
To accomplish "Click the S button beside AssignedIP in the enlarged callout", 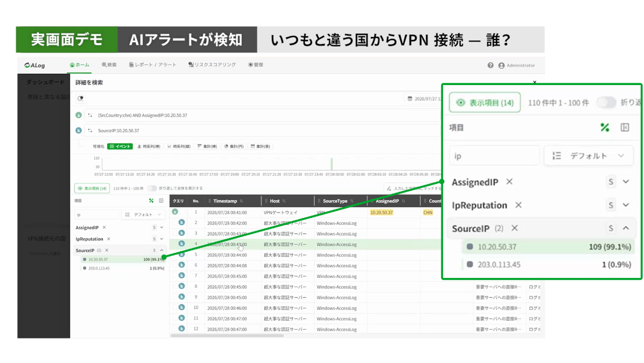I will [611, 182].
